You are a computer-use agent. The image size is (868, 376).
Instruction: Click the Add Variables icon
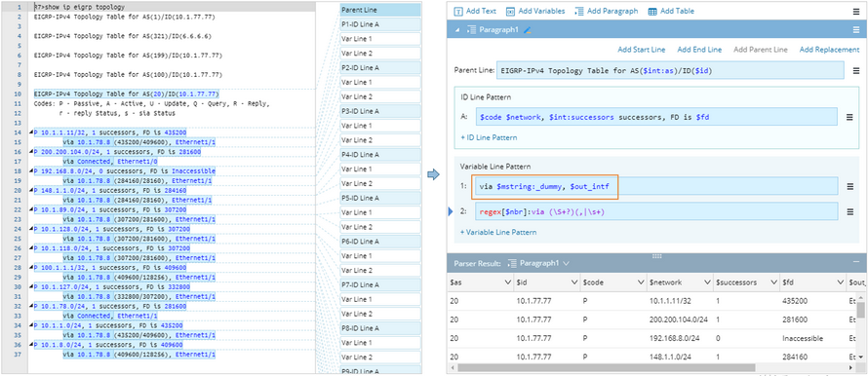510,11
